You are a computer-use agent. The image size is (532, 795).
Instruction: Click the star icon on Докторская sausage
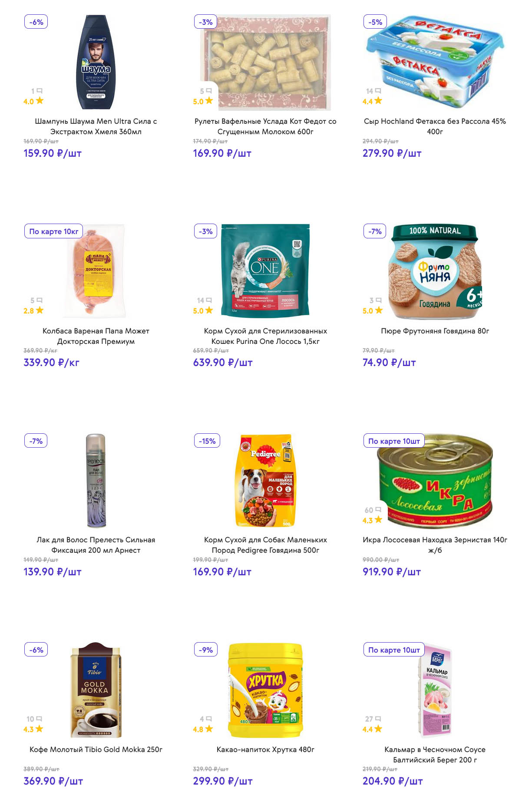[40, 310]
